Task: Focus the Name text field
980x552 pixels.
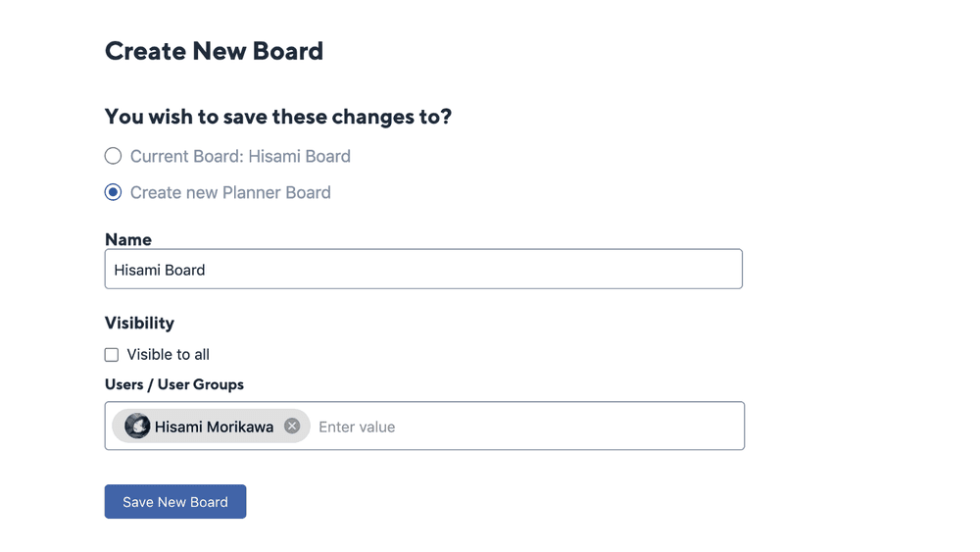Action: [423, 270]
